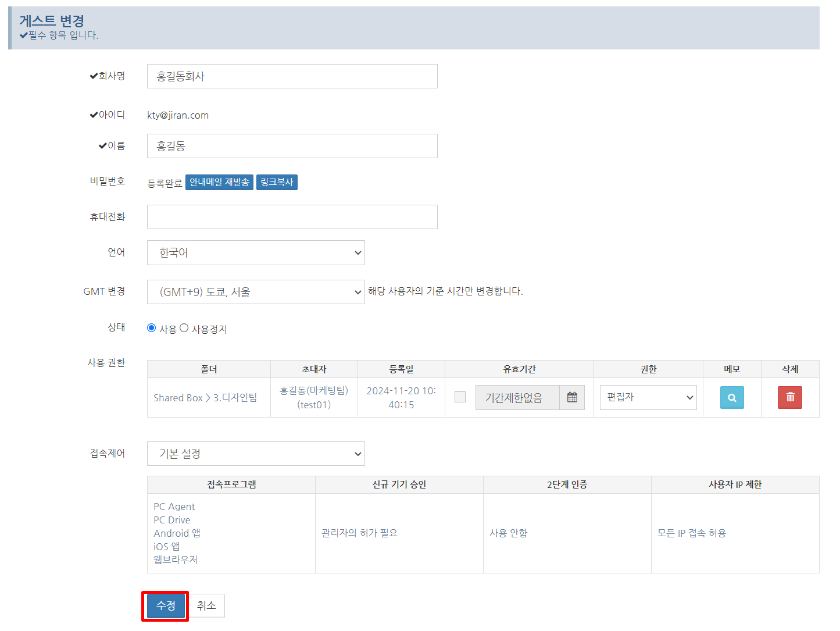This screenshot has height=631, width=840.
Task: Expand the GMT timezone dropdown
Action: pos(256,292)
